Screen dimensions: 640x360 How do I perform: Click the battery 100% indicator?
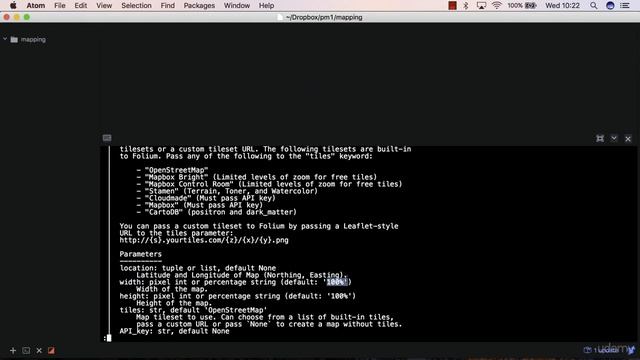point(522,6)
